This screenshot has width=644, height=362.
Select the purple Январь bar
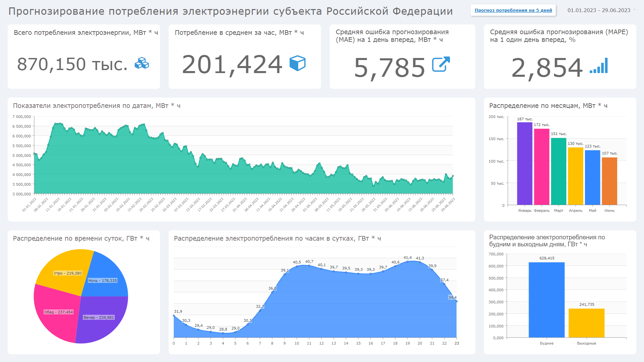point(525,164)
